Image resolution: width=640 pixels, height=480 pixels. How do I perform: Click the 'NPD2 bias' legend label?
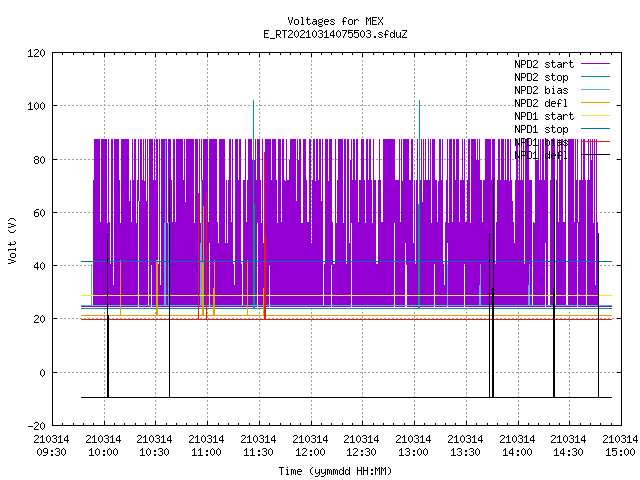pos(541,90)
